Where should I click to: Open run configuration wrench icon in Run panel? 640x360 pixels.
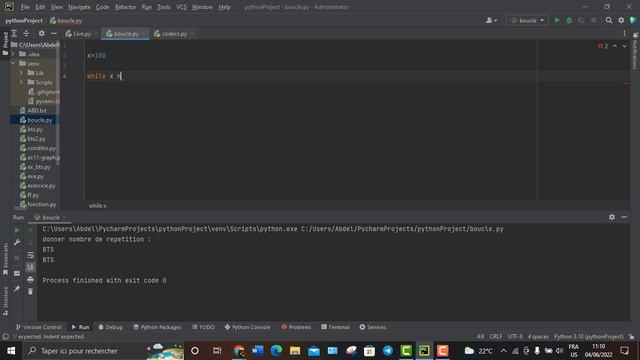(17, 243)
